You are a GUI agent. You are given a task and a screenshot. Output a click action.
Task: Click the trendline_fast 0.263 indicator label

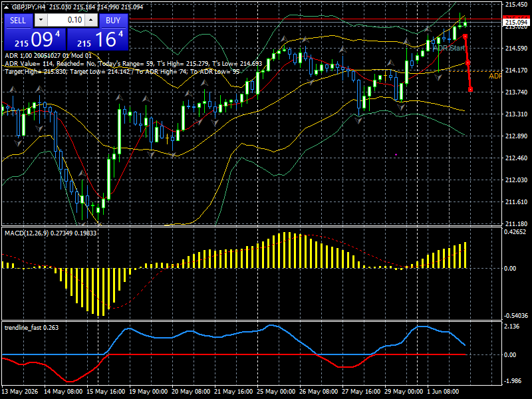[x=31, y=327]
